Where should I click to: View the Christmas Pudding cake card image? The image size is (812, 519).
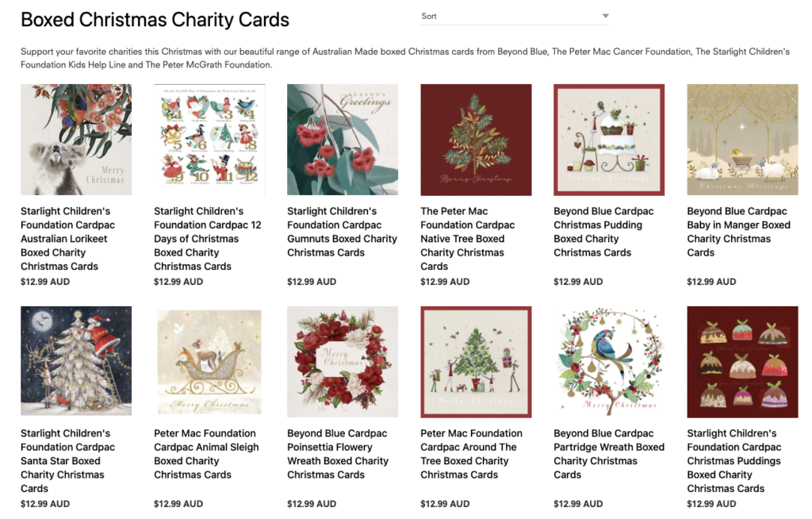pos(609,140)
